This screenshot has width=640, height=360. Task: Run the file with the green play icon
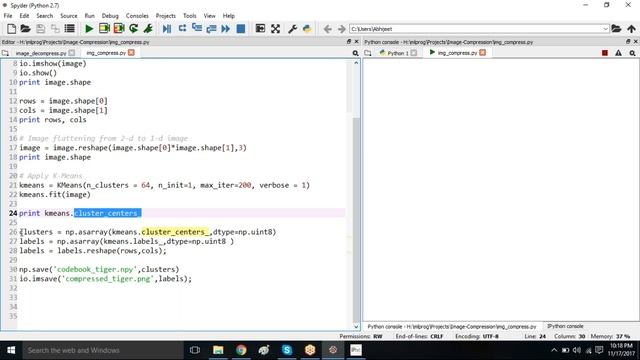click(x=89, y=29)
